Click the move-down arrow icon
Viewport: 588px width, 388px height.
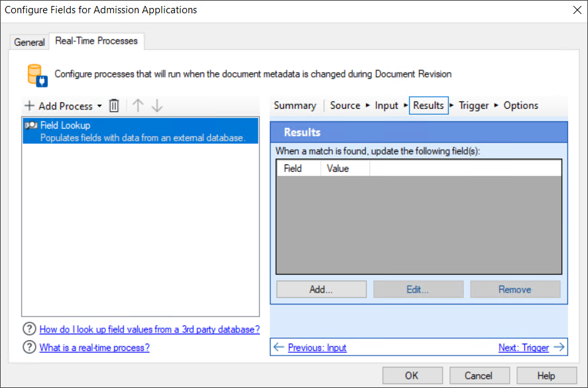point(156,105)
